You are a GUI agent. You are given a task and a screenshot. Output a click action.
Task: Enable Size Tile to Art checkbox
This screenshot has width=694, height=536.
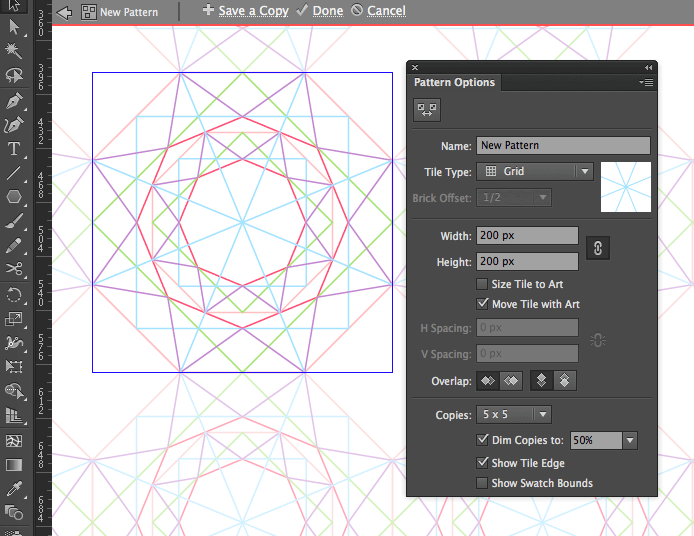tap(483, 285)
